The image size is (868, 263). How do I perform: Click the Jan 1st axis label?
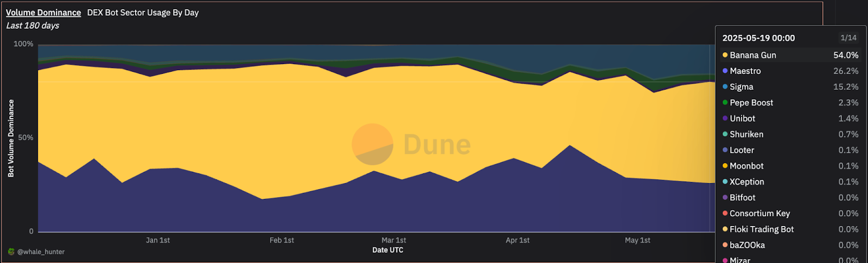[158, 240]
